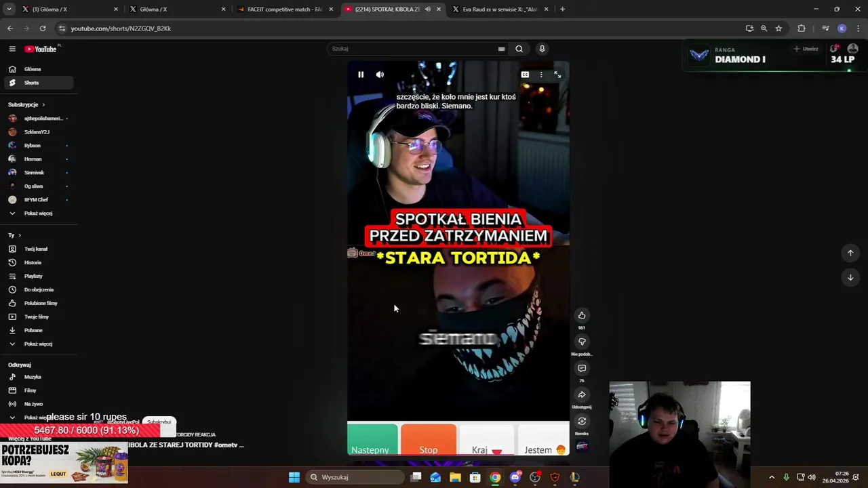Image resolution: width=868 pixels, height=488 pixels.
Task: Open SzklanaY2J subscription channel
Action: pos(38,132)
